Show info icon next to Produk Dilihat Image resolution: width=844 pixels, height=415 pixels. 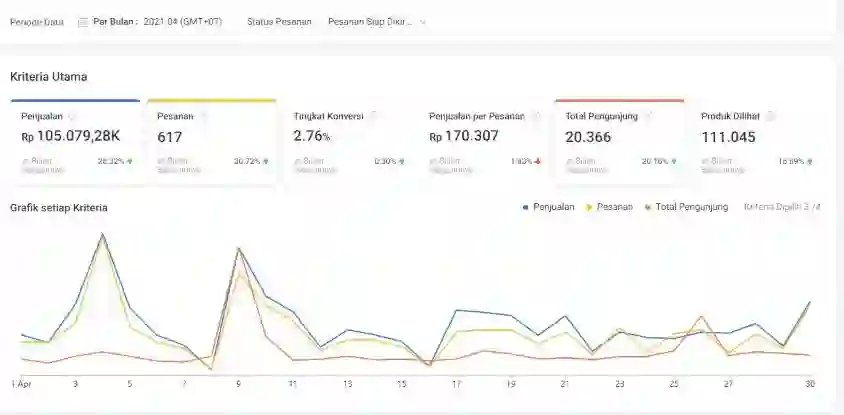[x=770, y=116]
